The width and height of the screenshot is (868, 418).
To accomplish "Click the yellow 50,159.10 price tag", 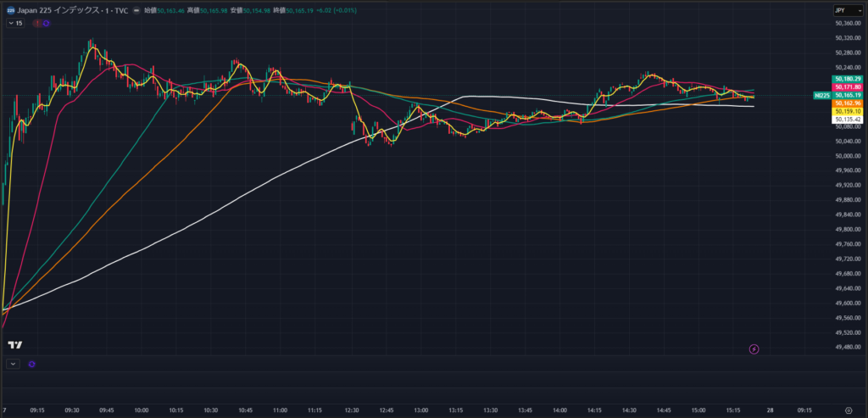I will click(x=849, y=111).
